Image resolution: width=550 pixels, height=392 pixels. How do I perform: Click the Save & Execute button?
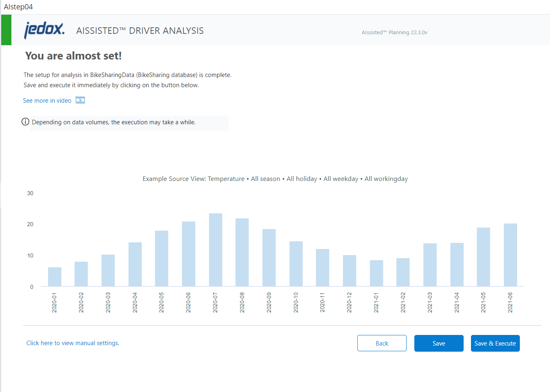tap(495, 343)
